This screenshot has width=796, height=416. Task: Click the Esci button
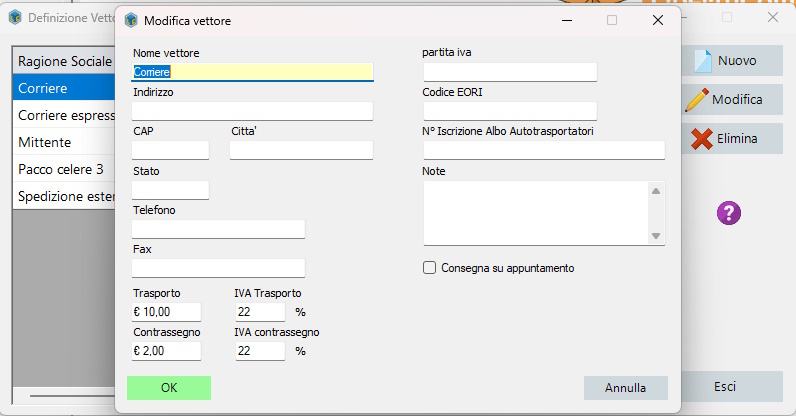(x=725, y=386)
